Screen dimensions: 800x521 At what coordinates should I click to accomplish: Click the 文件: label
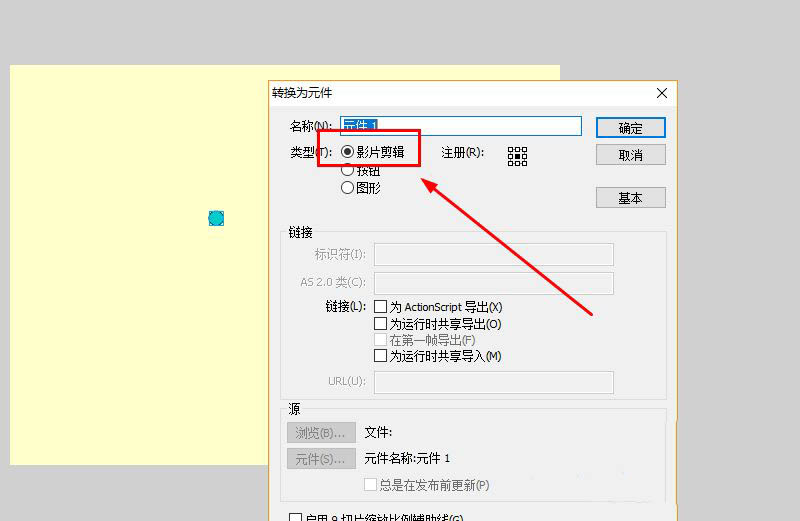pyautogui.click(x=378, y=433)
